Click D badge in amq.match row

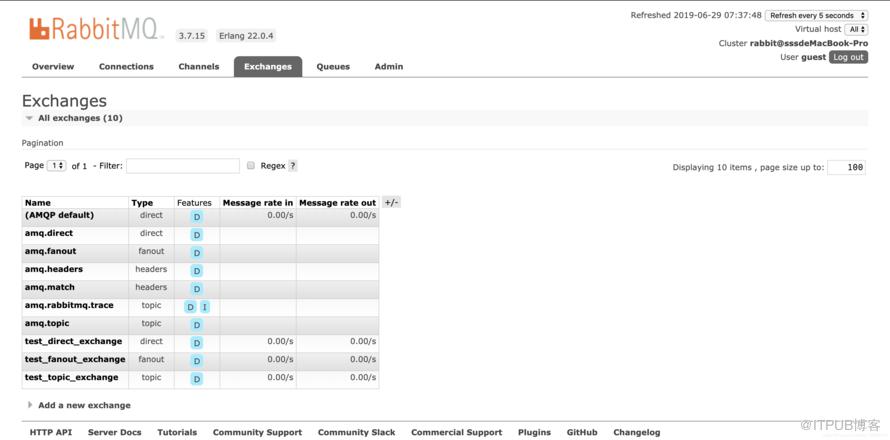[x=196, y=289]
